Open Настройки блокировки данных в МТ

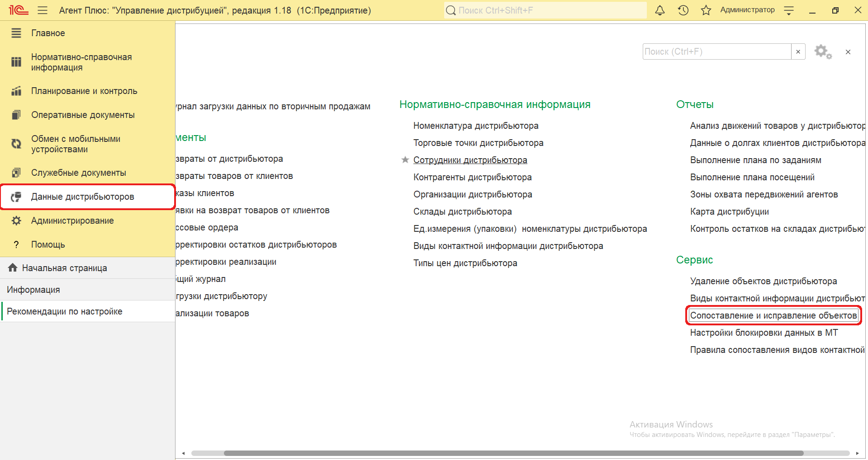[764, 333]
